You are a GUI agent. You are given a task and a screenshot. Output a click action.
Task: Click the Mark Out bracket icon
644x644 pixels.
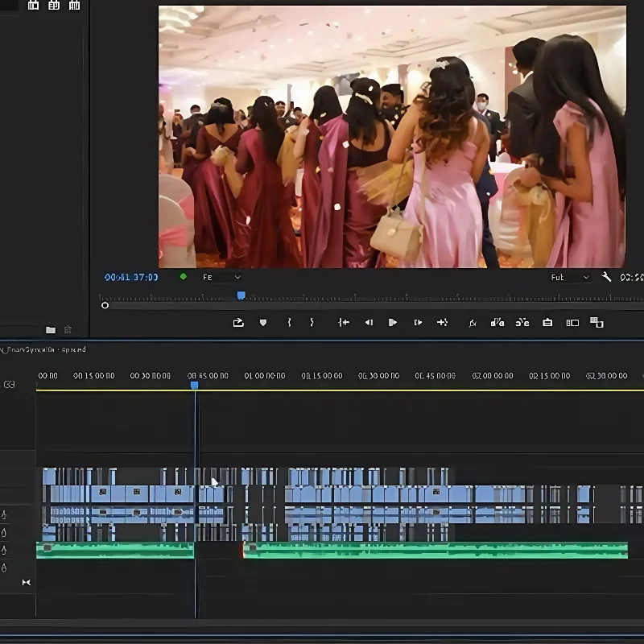(x=312, y=323)
